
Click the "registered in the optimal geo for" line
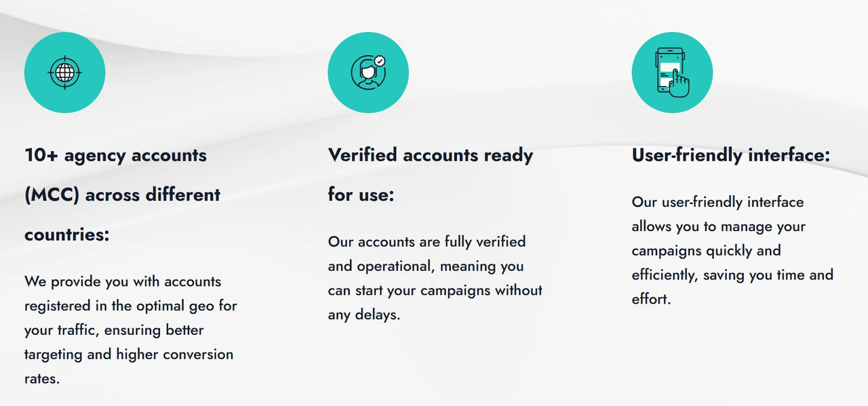[x=130, y=306]
